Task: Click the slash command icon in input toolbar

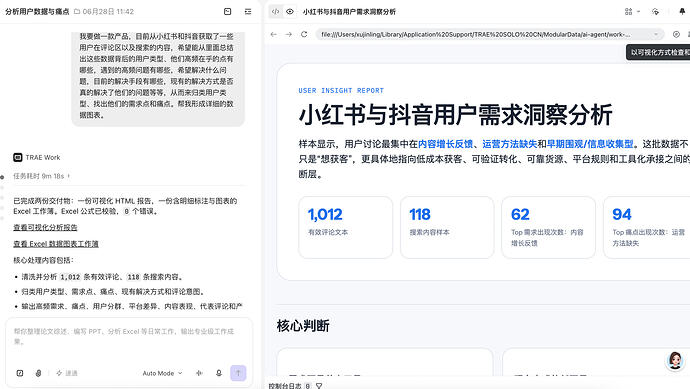Action: [20, 373]
